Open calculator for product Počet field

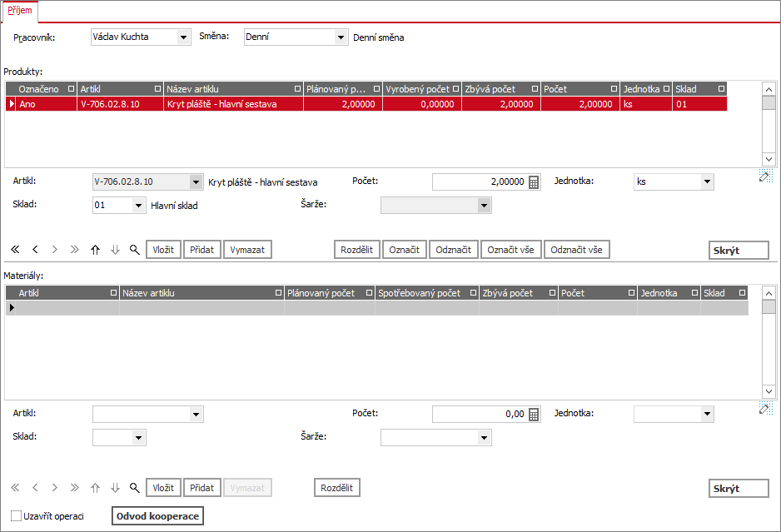tap(534, 182)
